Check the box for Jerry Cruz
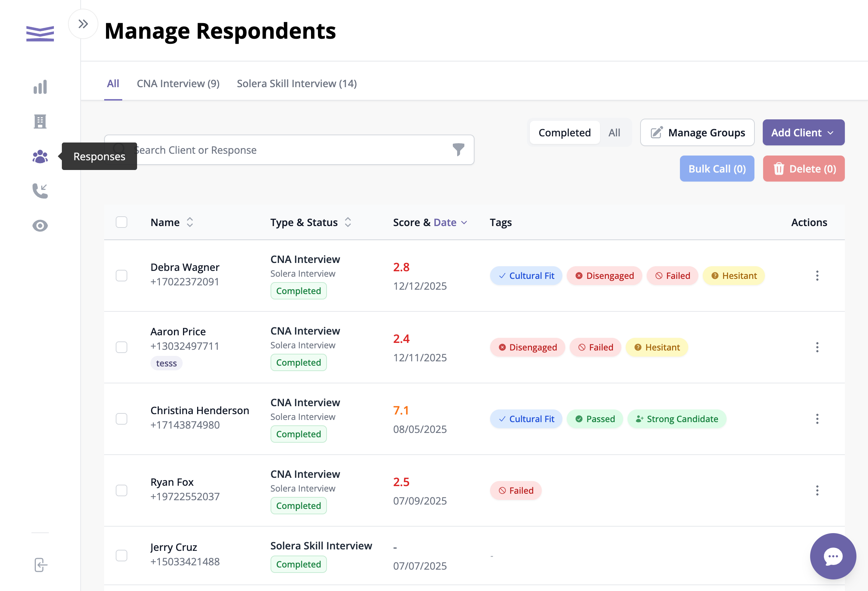The image size is (868, 591). (122, 556)
